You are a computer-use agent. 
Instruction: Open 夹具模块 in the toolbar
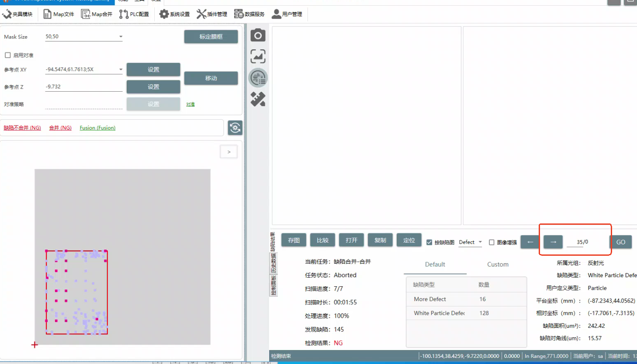pyautogui.click(x=17, y=14)
